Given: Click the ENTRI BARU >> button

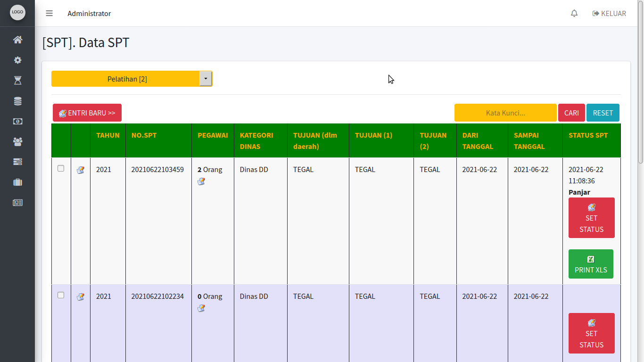Looking at the screenshot, I should pos(87,113).
